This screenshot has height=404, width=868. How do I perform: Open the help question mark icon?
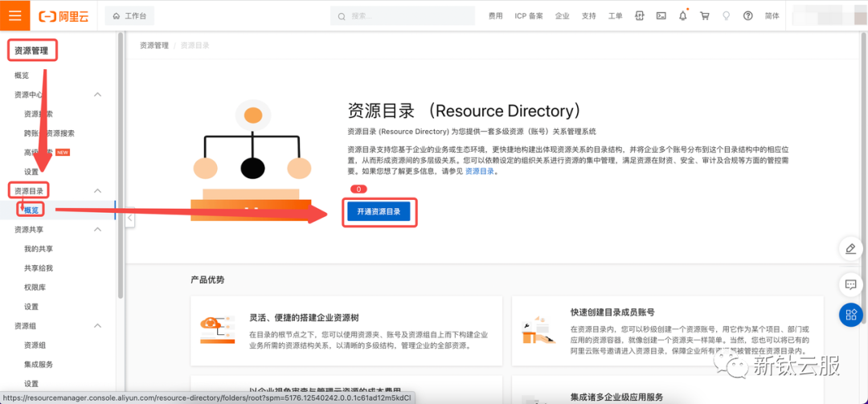[748, 16]
